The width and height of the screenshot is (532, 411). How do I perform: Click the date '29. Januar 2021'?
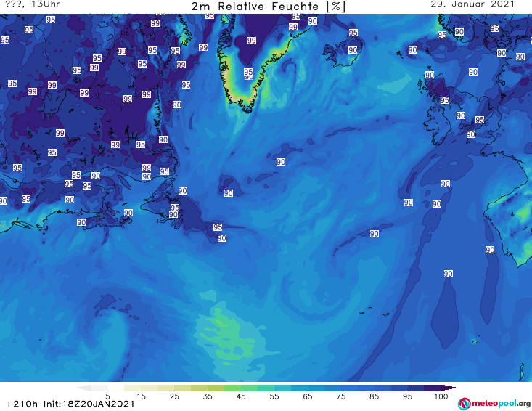[472, 4]
